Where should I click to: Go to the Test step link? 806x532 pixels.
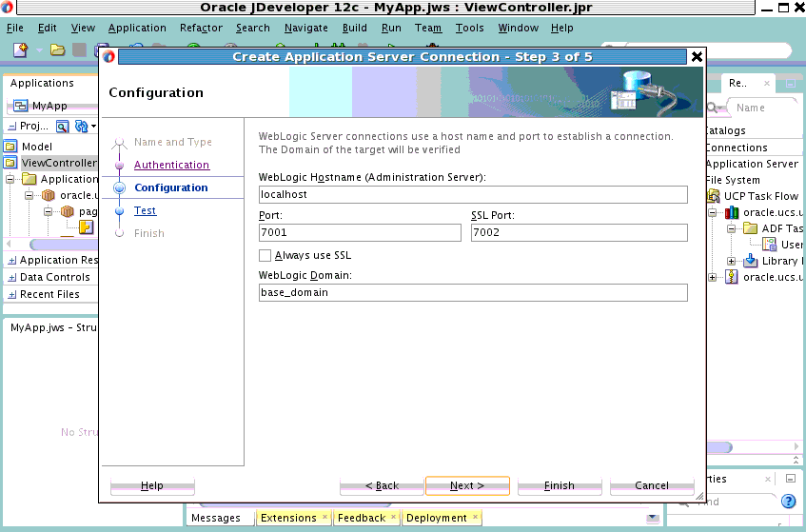pyautogui.click(x=145, y=210)
